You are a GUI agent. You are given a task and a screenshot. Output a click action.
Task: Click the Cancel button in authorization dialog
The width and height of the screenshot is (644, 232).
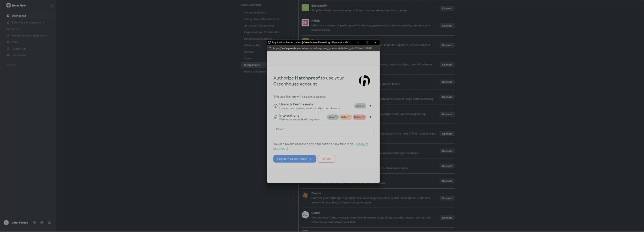326,159
